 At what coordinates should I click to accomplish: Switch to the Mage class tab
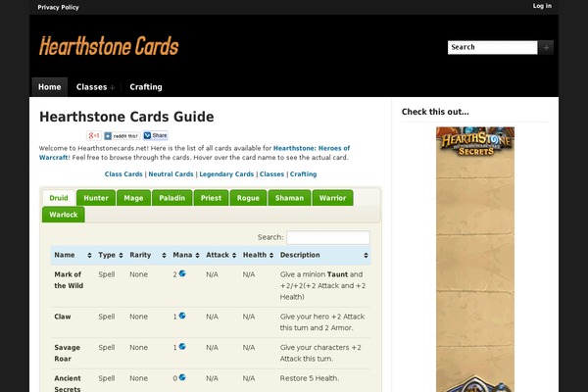point(133,198)
